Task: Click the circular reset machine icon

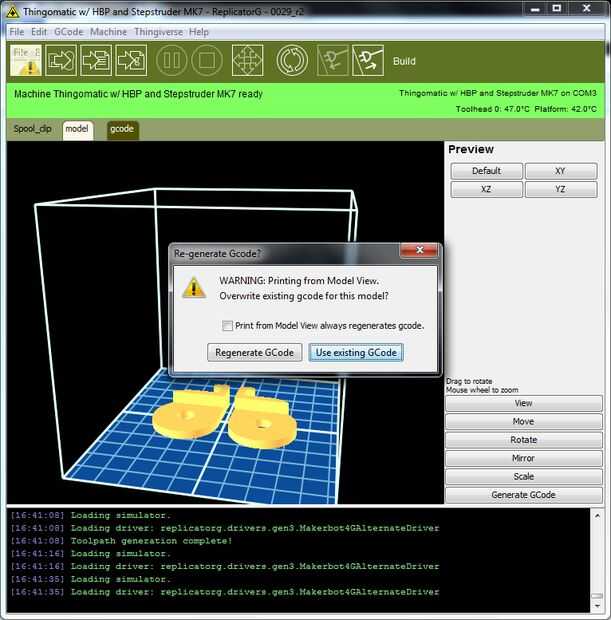Action: (292, 60)
